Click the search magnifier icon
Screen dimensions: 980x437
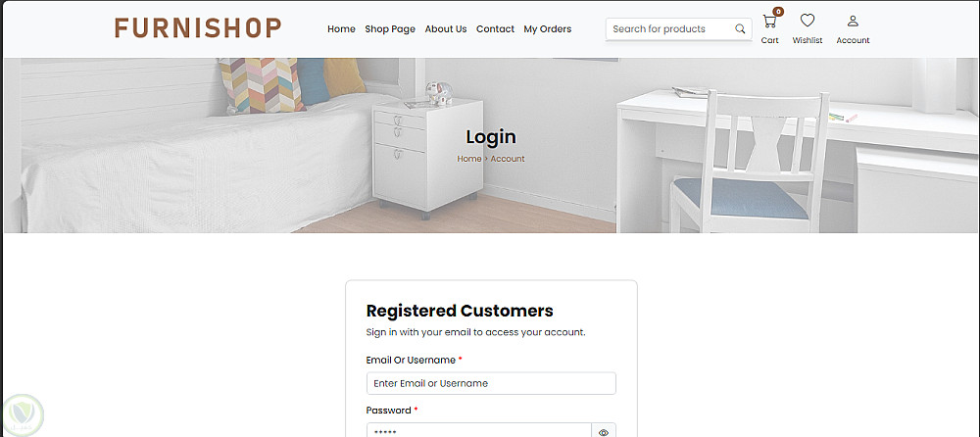(740, 28)
